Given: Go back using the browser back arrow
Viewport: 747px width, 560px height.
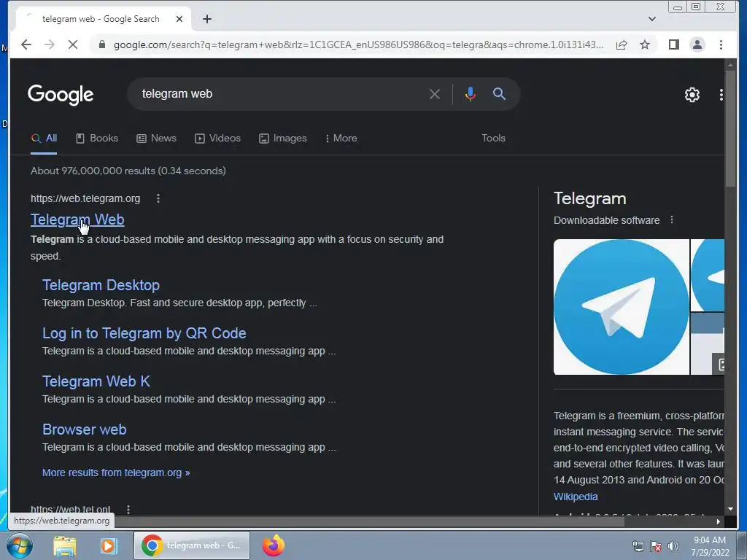Looking at the screenshot, I should (26, 44).
